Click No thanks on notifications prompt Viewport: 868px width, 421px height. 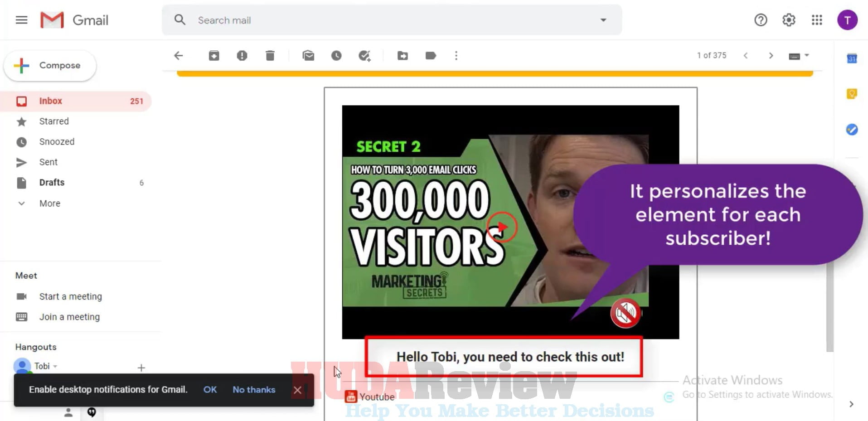(x=254, y=390)
